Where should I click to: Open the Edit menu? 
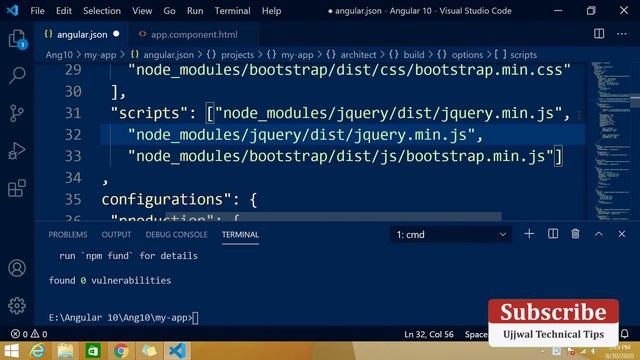(x=64, y=11)
